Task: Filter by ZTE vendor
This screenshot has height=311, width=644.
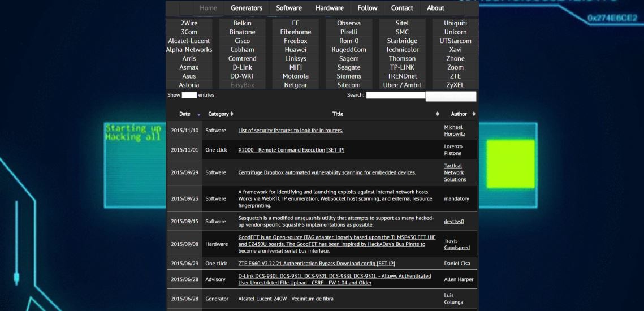Action: 456,76
